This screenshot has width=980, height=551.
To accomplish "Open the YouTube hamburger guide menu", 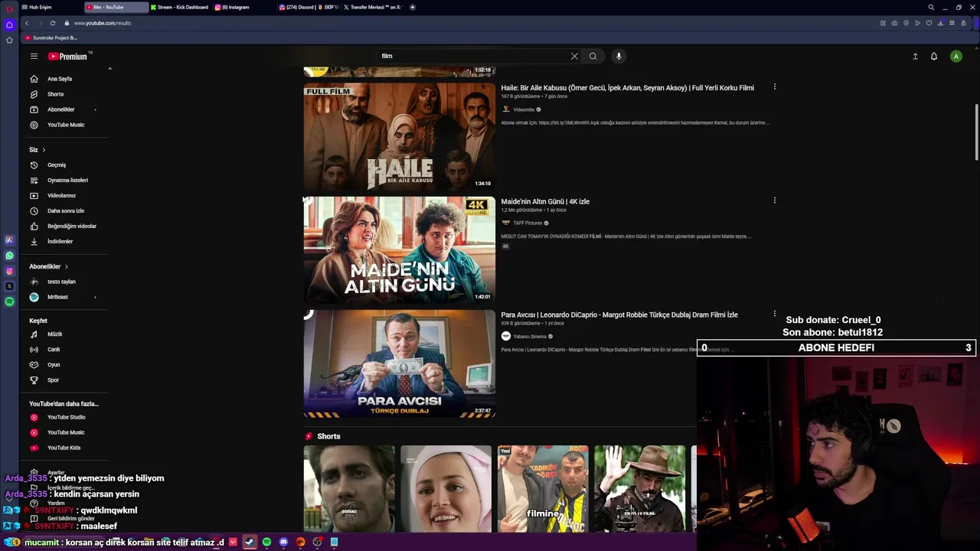I will 34,56.
